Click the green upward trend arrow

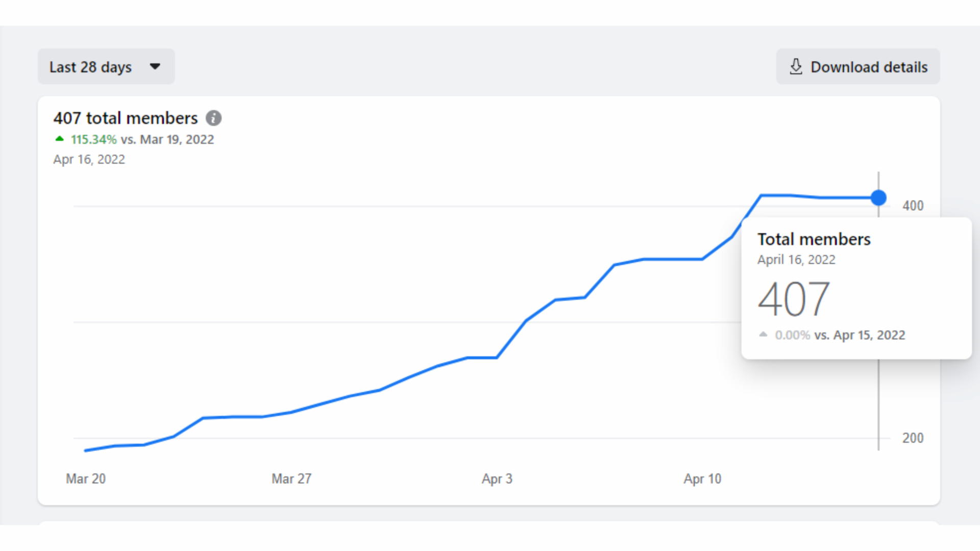click(x=60, y=139)
